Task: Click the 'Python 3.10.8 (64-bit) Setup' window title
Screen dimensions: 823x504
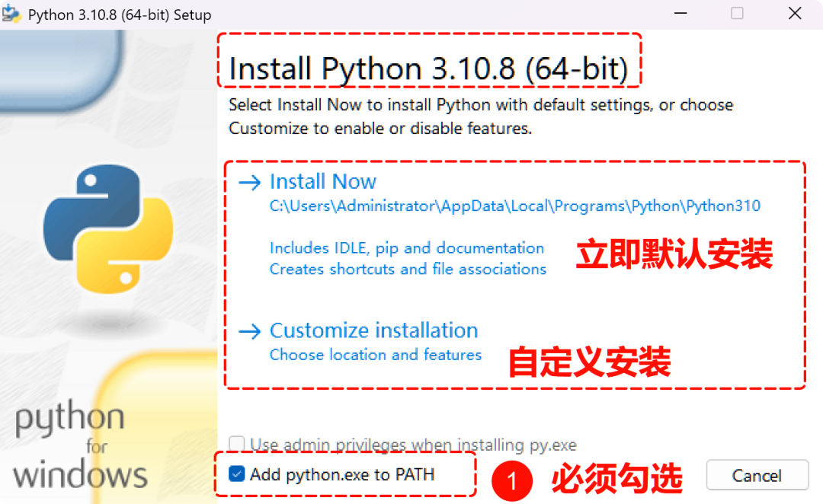Action: point(120,14)
